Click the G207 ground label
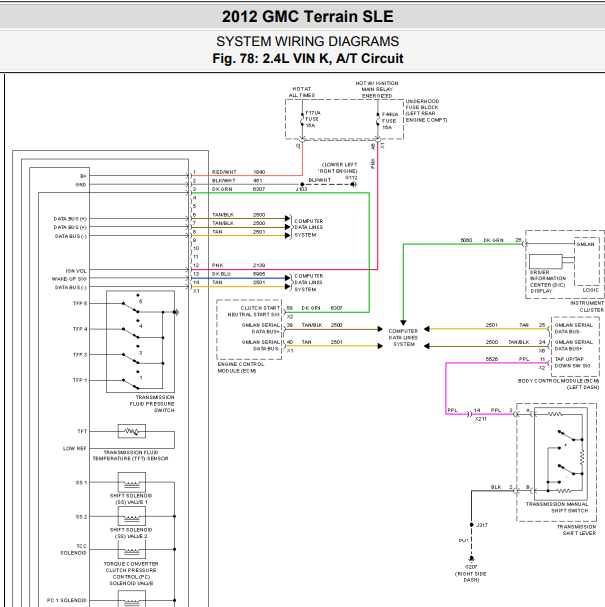 coord(471,567)
